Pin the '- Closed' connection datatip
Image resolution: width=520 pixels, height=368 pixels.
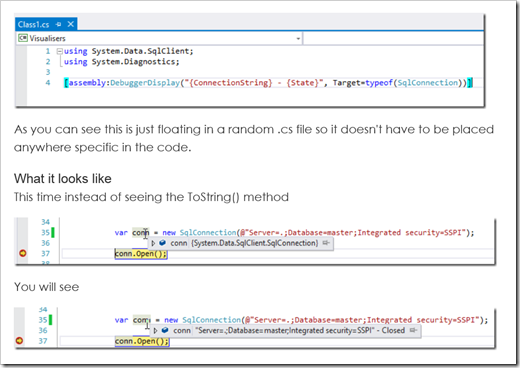click(413, 330)
